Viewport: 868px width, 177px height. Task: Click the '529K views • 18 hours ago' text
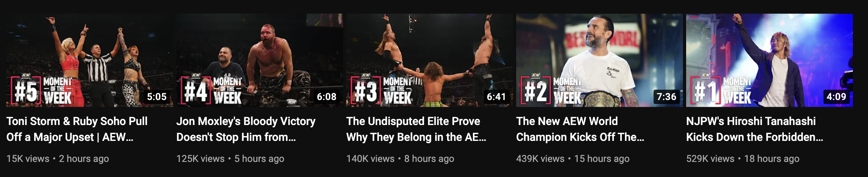click(743, 159)
